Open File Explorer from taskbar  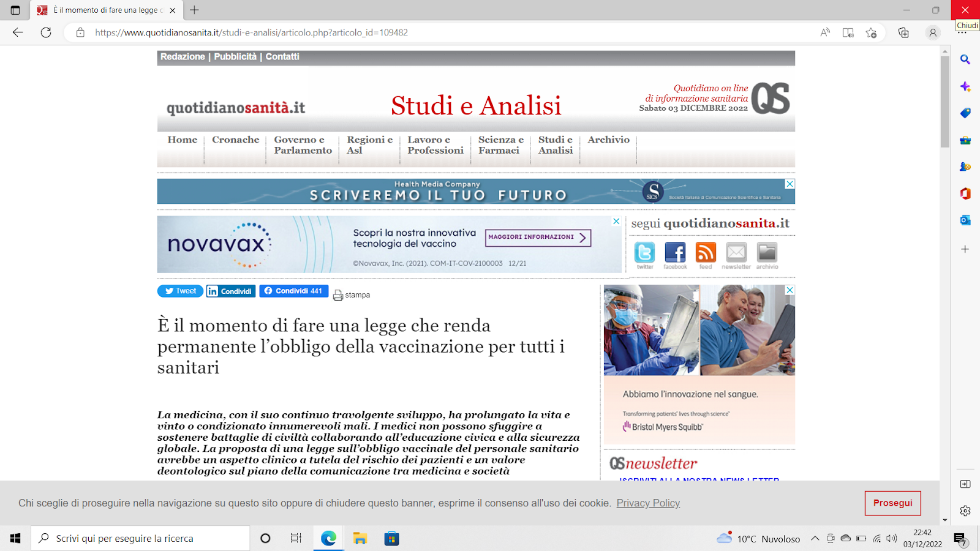click(360, 538)
